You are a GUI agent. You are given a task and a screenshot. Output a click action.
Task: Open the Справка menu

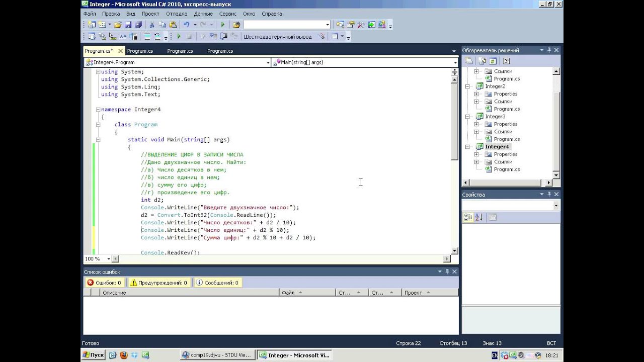coord(272,14)
